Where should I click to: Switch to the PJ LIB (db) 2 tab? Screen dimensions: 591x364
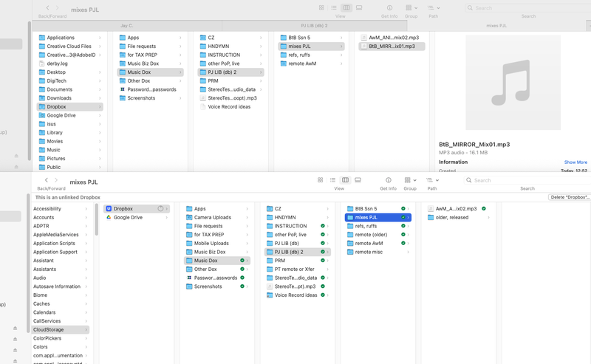coord(314,26)
